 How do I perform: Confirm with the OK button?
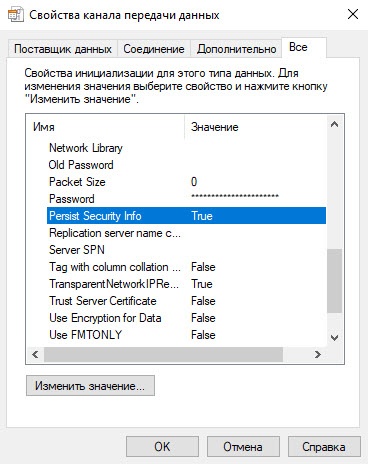162,447
